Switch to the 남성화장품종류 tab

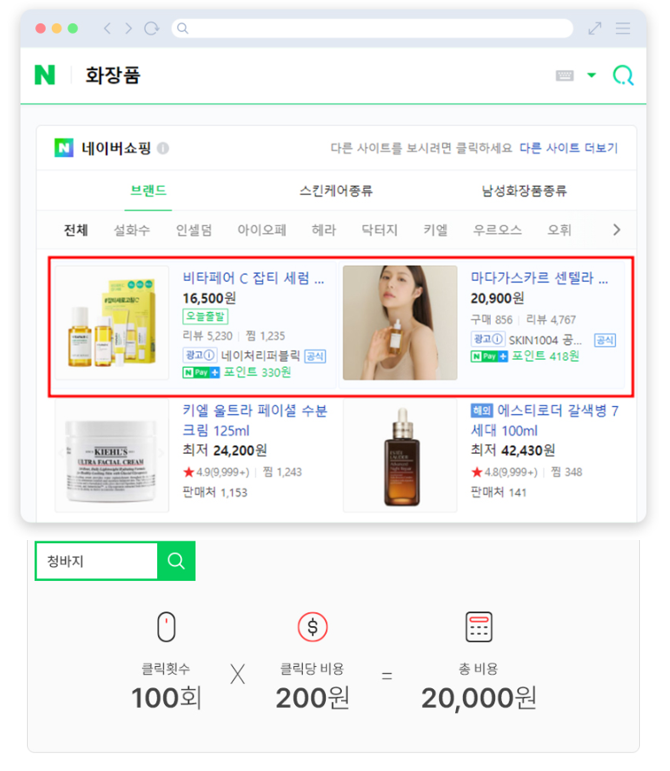point(524,191)
